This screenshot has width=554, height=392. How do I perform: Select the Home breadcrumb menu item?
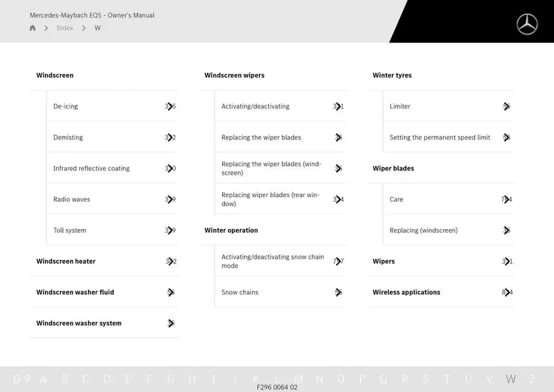pyautogui.click(x=33, y=28)
